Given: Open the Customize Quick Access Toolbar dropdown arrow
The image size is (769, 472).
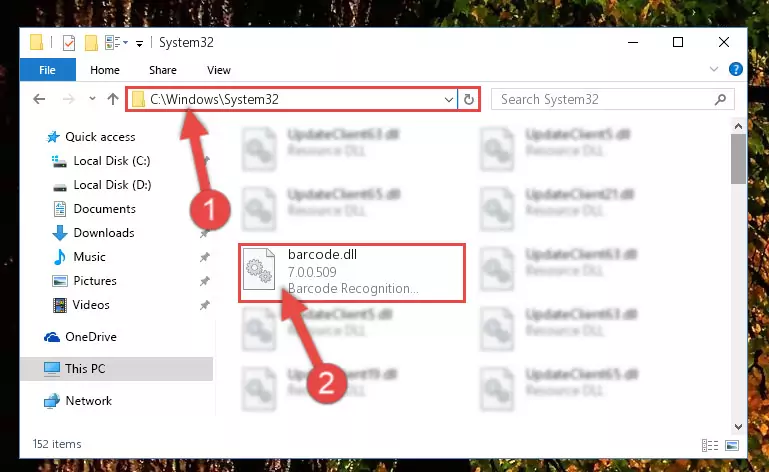Looking at the screenshot, I should click(x=139, y=44).
